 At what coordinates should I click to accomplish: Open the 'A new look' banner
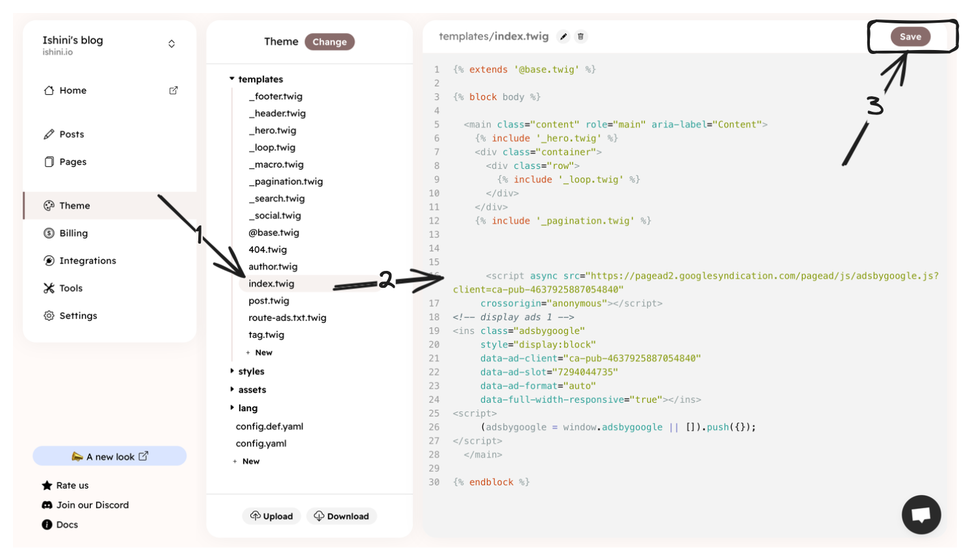click(109, 455)
